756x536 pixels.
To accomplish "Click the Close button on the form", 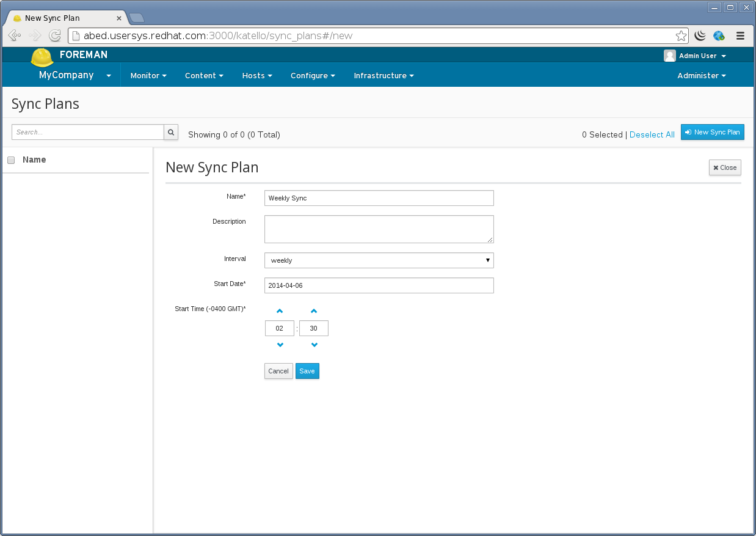I will (725, 167).
